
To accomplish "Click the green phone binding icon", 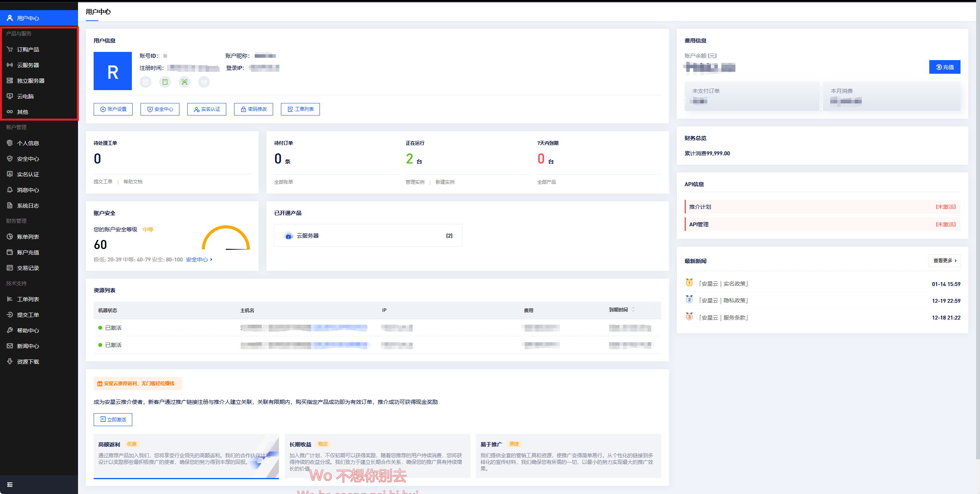I will [x=165, y=82].
